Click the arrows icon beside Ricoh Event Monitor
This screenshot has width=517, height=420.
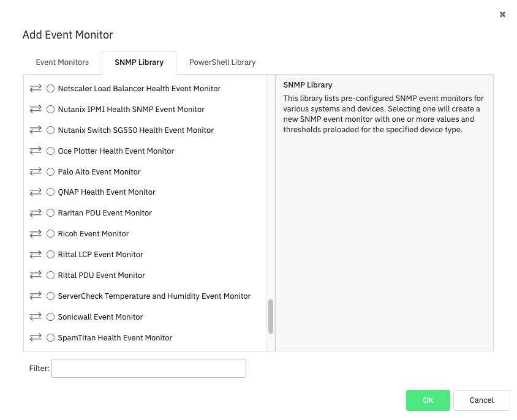point(36,233)
